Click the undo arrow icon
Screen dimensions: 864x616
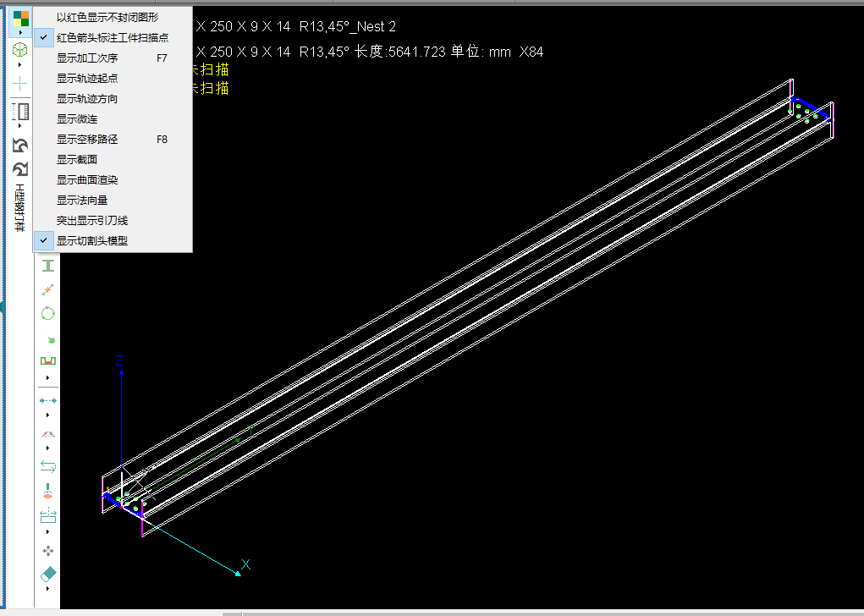pos(20,146)
